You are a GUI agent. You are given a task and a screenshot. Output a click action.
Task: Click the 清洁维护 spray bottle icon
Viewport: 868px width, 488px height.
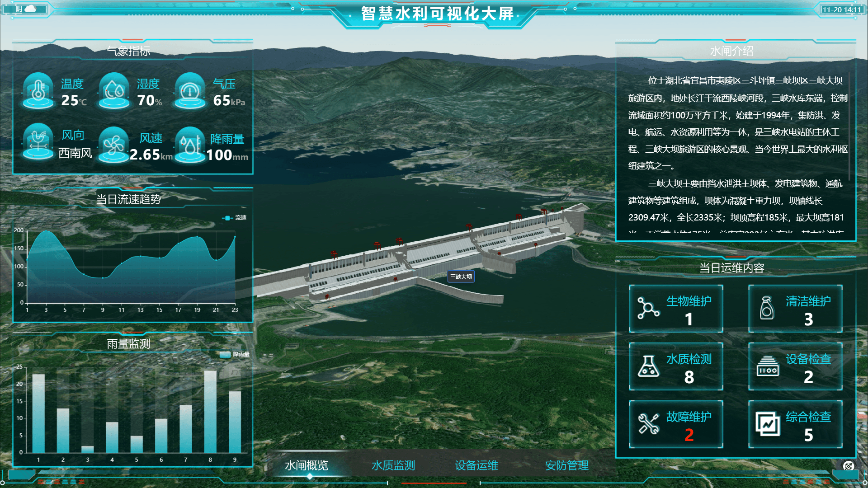[767, 308]
